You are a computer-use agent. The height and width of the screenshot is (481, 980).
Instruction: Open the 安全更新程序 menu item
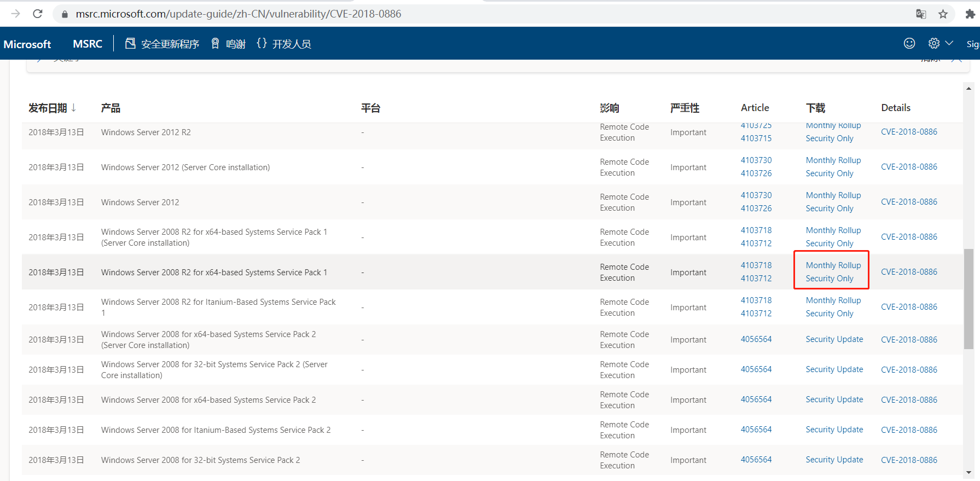[162, 44]
